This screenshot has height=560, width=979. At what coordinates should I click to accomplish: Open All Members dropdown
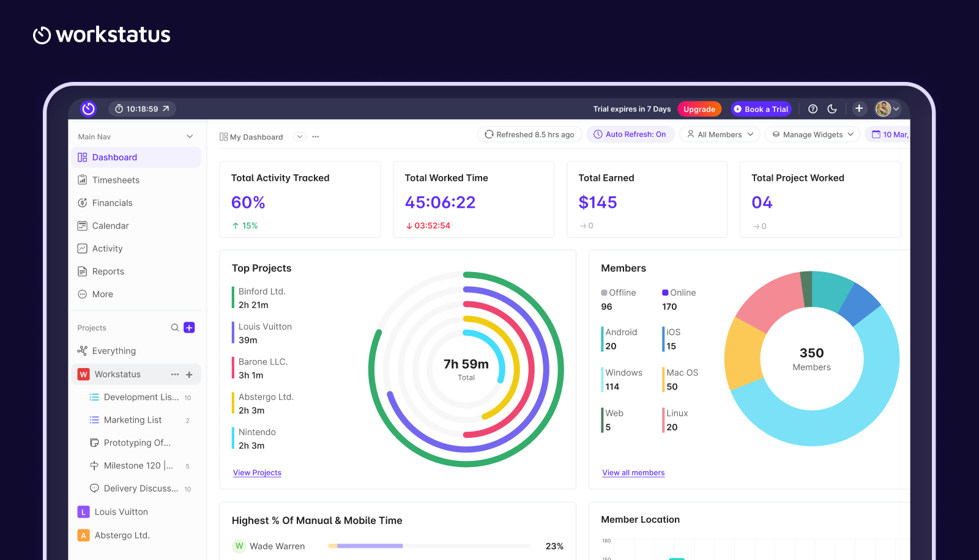(720, 134)
